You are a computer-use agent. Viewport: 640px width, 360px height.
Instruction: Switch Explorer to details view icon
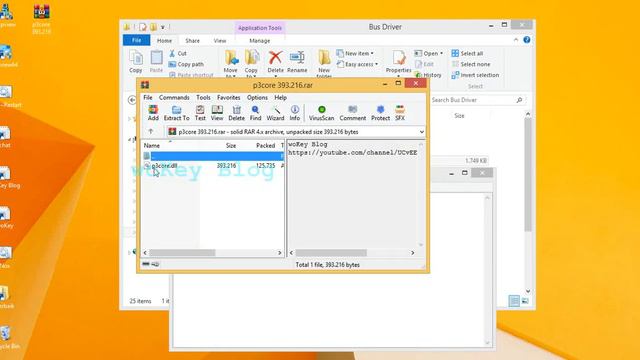point(514,301)
